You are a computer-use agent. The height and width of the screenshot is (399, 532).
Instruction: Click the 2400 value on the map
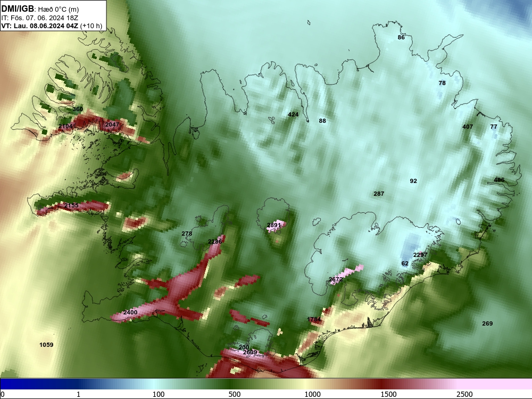130,312
